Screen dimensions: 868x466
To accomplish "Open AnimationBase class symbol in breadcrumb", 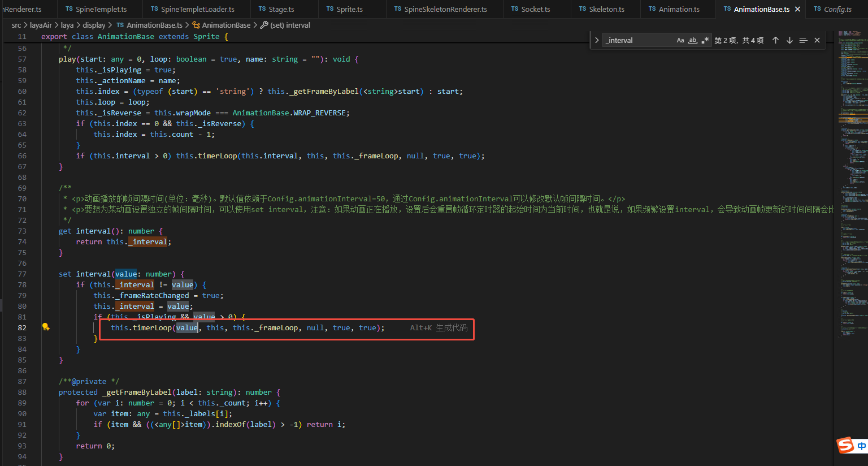I will tap(226, 25).
